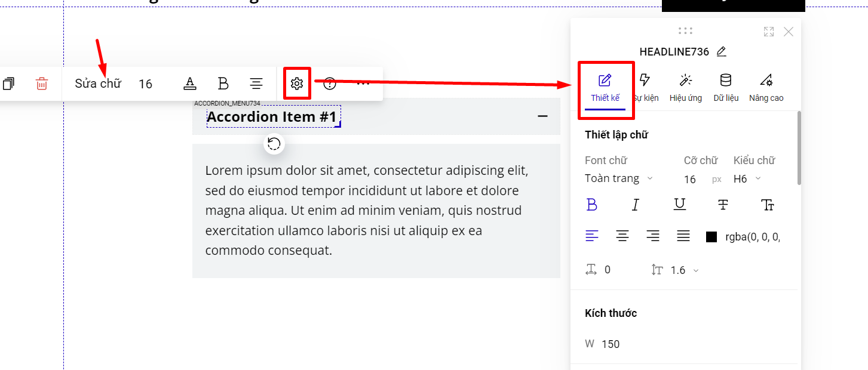Open the three-dots more options menu
The width and height of the screenshot is (868, 370).
click(x=363, y=84)
